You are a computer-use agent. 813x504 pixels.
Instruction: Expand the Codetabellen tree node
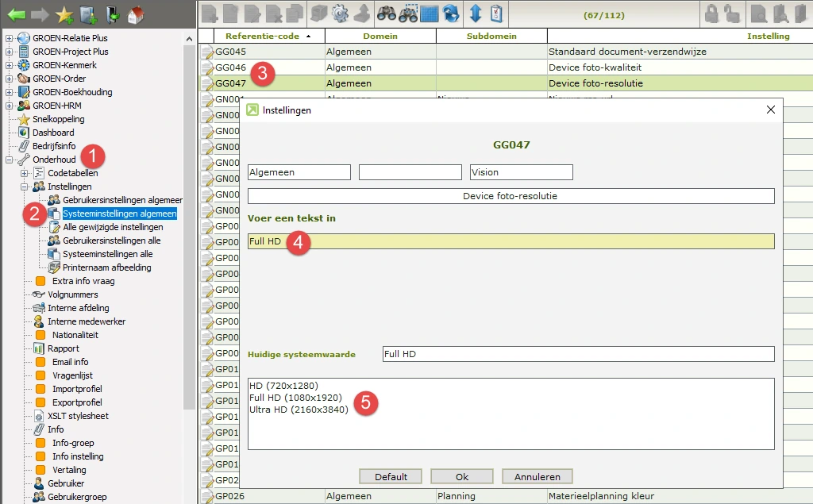coord(25,173)
